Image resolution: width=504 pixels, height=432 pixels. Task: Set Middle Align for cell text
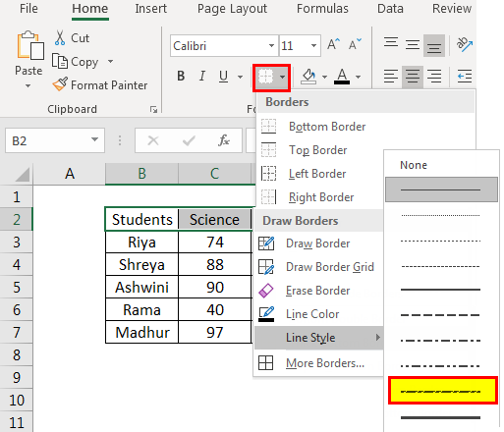(x=413, y=44)
